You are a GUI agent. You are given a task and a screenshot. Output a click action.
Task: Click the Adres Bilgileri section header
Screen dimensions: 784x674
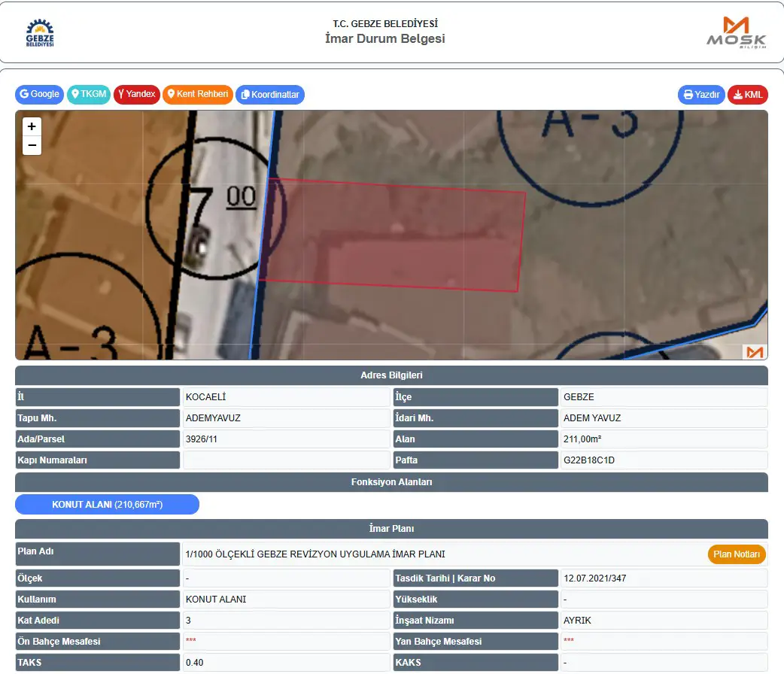(391, 375)
